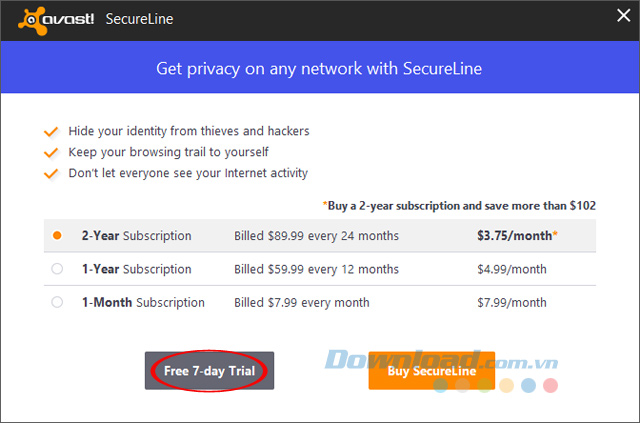640x423 pixels.
Task: Click checkmark beside Internet activity line
Action: pyautogui.click(x=52, y=173)
